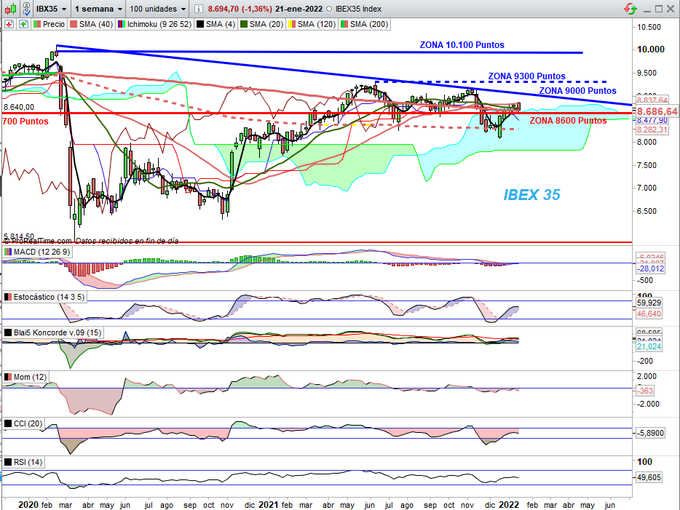Open the IBX35 instrument dropdown
This screenshot has width=680, height=510.
point(51,9)
